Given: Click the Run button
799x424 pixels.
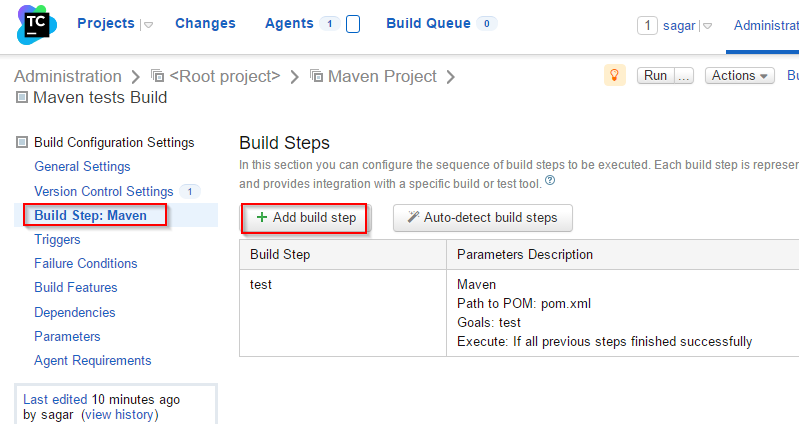Looking at the screenshot, I should click(x=655, y=75).
